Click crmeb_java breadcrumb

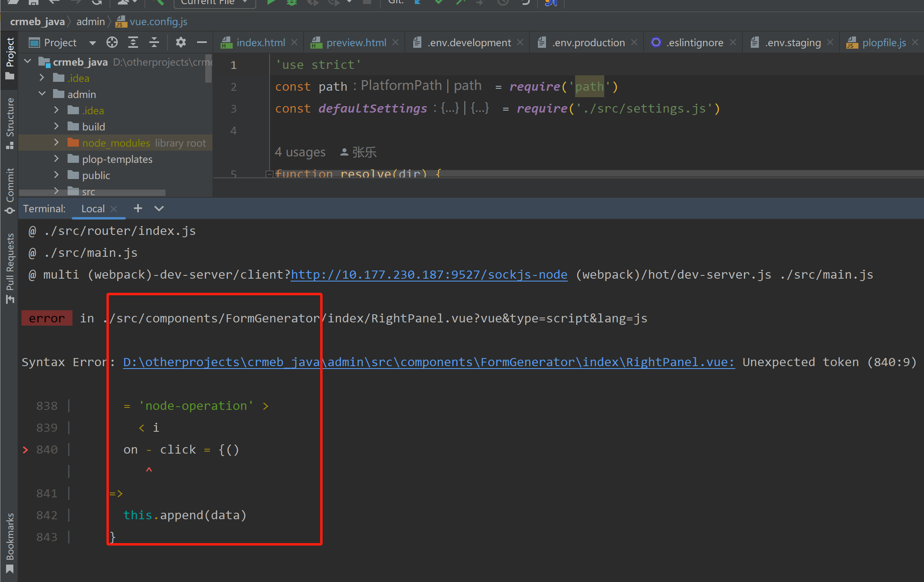point(37,21)
